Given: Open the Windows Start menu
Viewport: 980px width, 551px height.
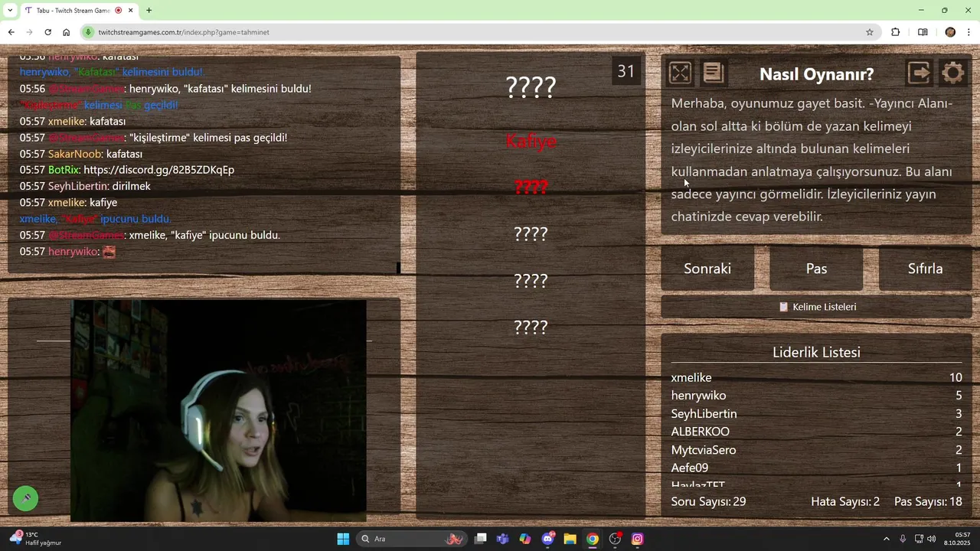Looking at the screenshot, I should [343, 539].
